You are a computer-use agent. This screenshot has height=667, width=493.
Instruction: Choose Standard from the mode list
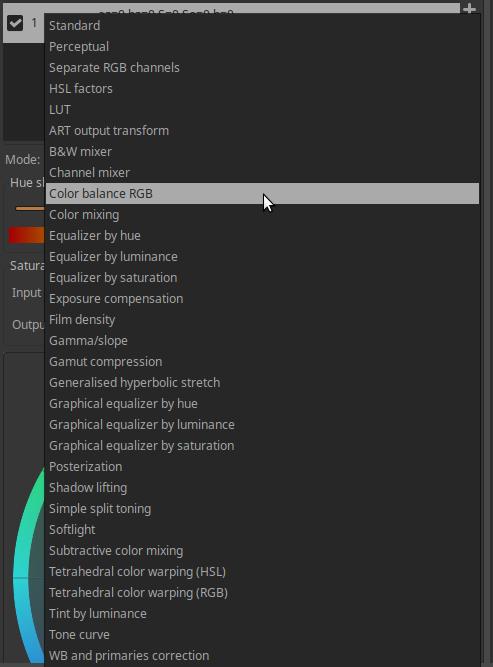tap(262, 26)
